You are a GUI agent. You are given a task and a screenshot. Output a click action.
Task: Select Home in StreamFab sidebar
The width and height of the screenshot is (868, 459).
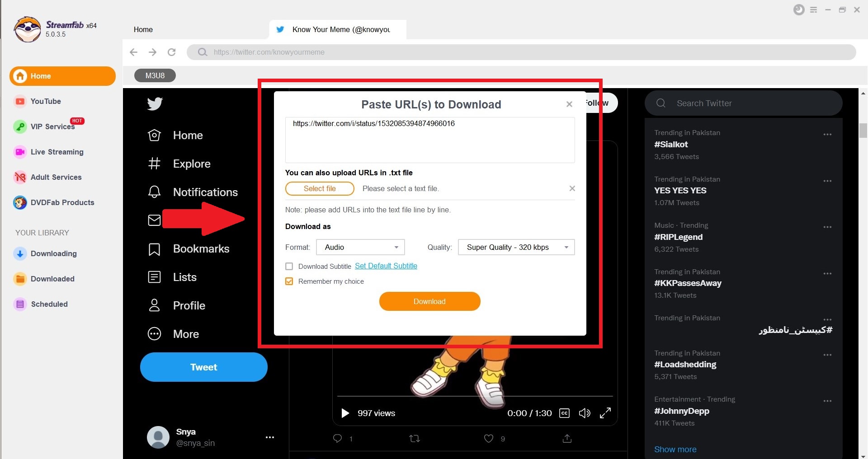(62, 76)
